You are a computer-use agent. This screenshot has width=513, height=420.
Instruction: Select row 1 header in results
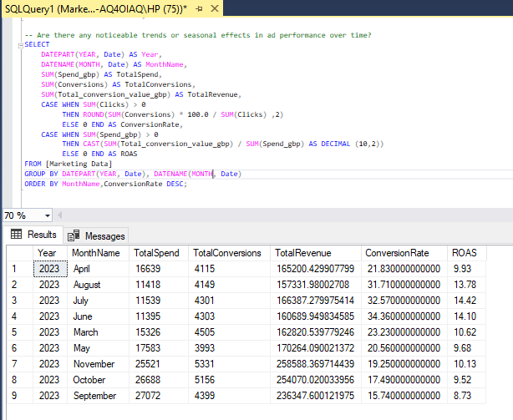[x=19, y=269]
